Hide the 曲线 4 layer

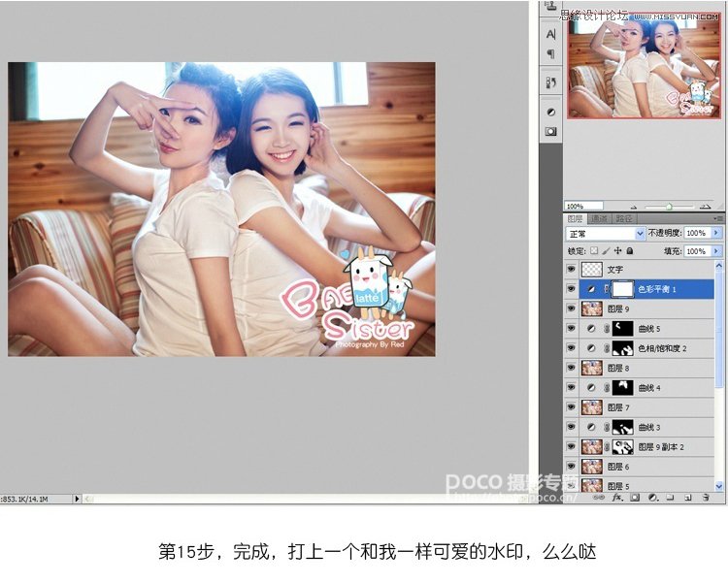[x=571, y=387]
